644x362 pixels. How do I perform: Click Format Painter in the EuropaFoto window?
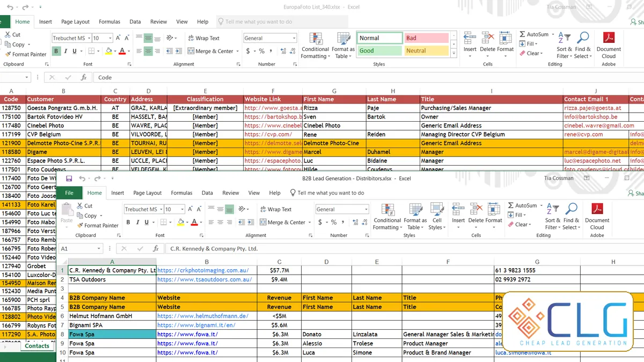(x=26, y=54)
